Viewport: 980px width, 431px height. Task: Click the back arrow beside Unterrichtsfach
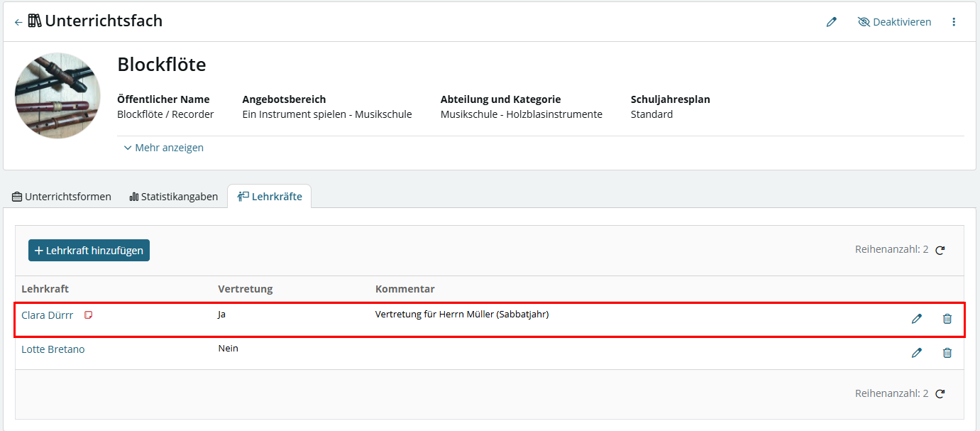[18, 22]
